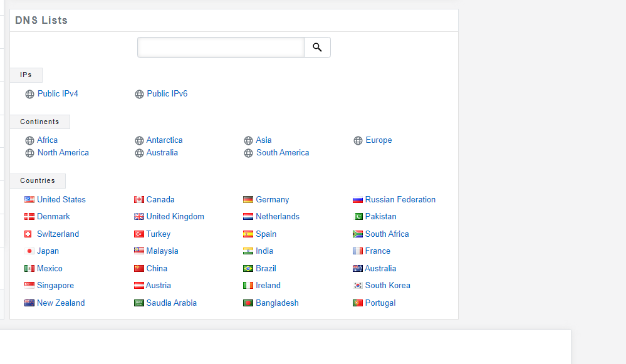View the Singapore DNS servers

[56, 286]
